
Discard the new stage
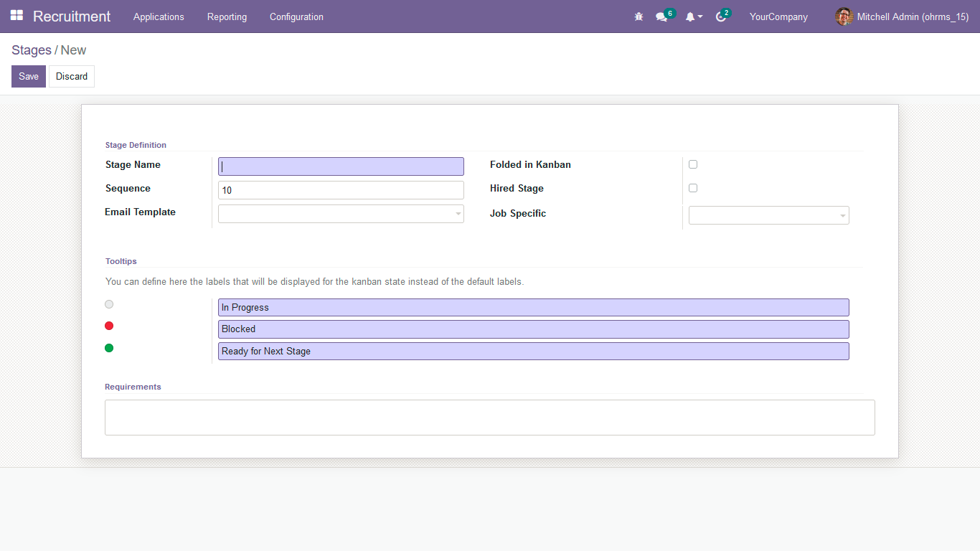click(x=72, y=77)
